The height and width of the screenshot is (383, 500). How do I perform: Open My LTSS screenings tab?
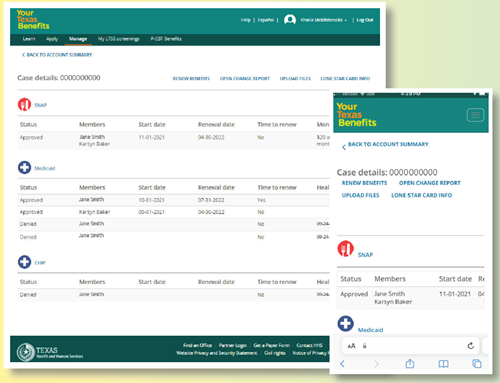[119, 39]
